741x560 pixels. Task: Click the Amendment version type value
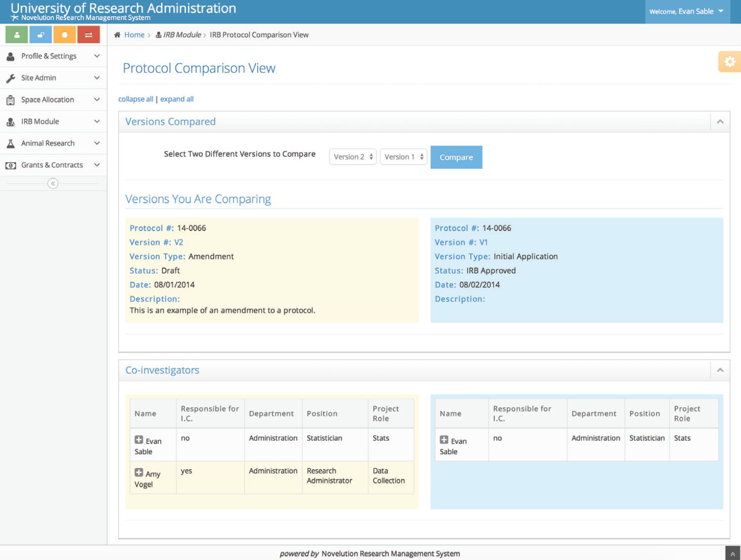pyautogui.click(x=211, y=256)
